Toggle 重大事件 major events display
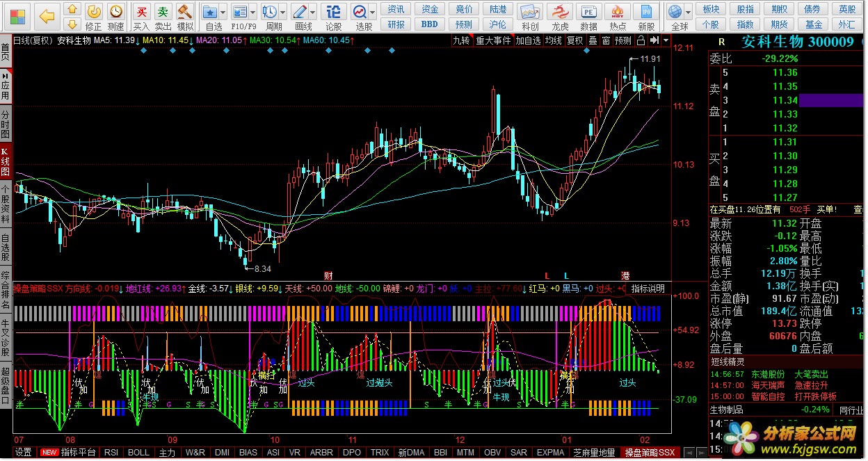Image resolution: width=868 pixels, height=461 pixels. coord(493,40)
